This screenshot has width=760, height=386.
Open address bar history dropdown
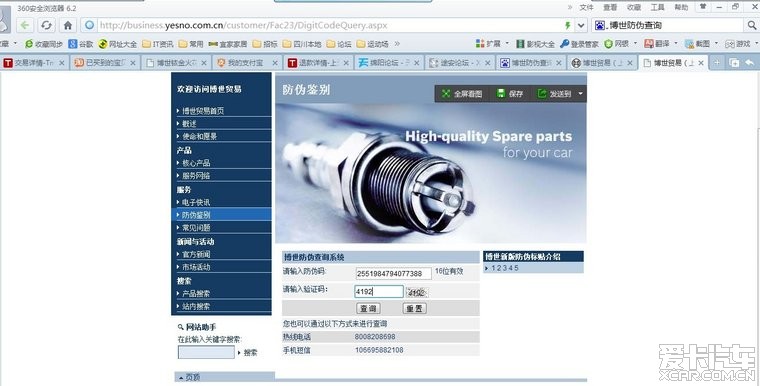[x=581, y=25]
